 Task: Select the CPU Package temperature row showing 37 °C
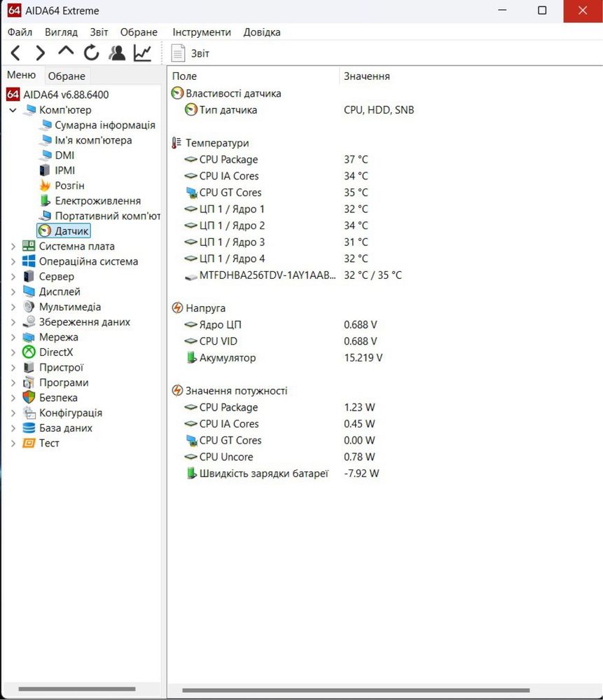pos(277,159)
